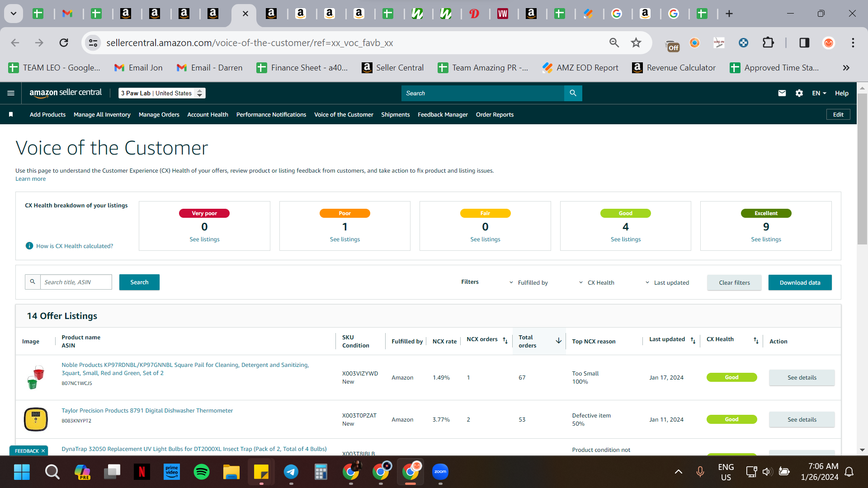The width and height of the screenshot is (868, 488).
Task: Click the Learn more link
Action: [30, 178]
